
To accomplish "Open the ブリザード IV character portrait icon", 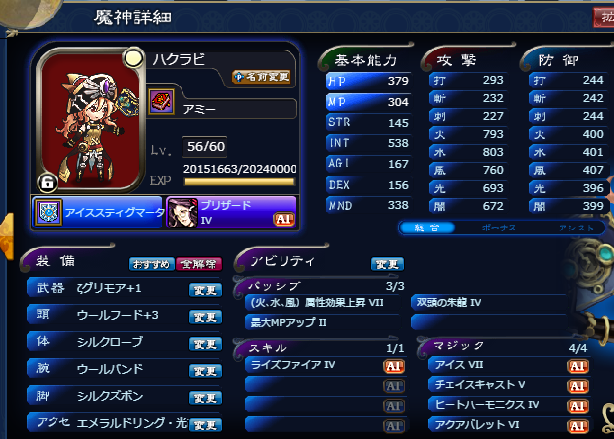I will point(182,212).
